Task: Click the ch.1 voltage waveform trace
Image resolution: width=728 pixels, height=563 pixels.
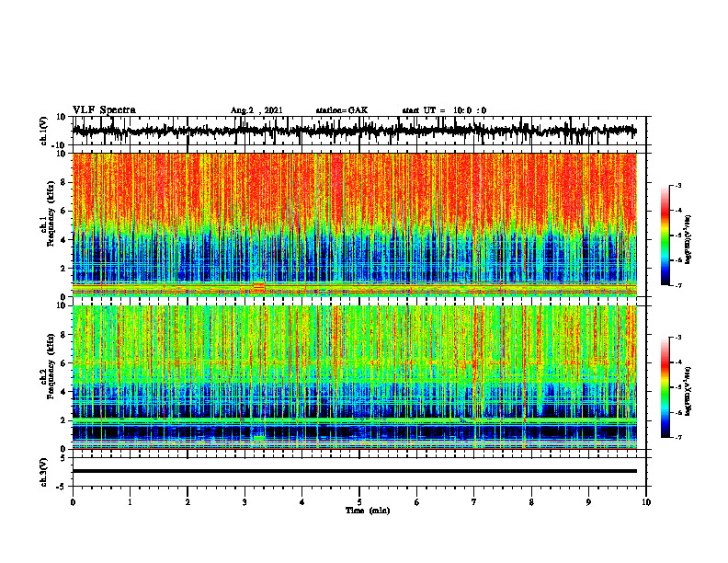Action: (354, 131)
